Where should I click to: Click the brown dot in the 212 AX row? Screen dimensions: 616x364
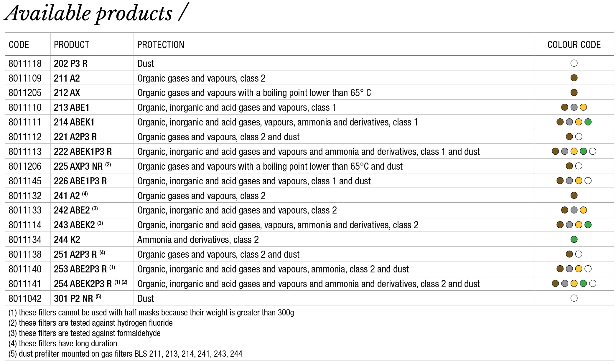(574, 92)
